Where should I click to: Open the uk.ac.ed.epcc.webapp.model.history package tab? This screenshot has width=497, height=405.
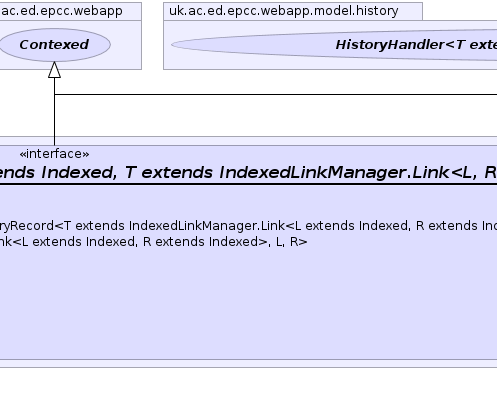coord(293,11)
